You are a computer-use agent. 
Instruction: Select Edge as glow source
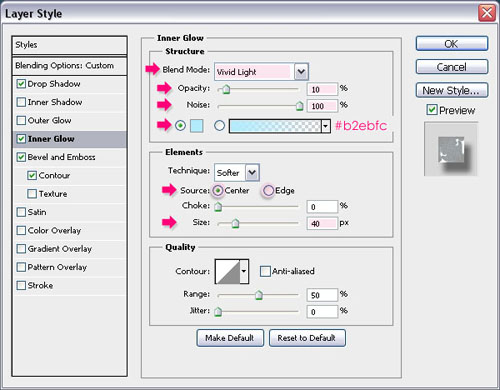click(x=268, y=190)
